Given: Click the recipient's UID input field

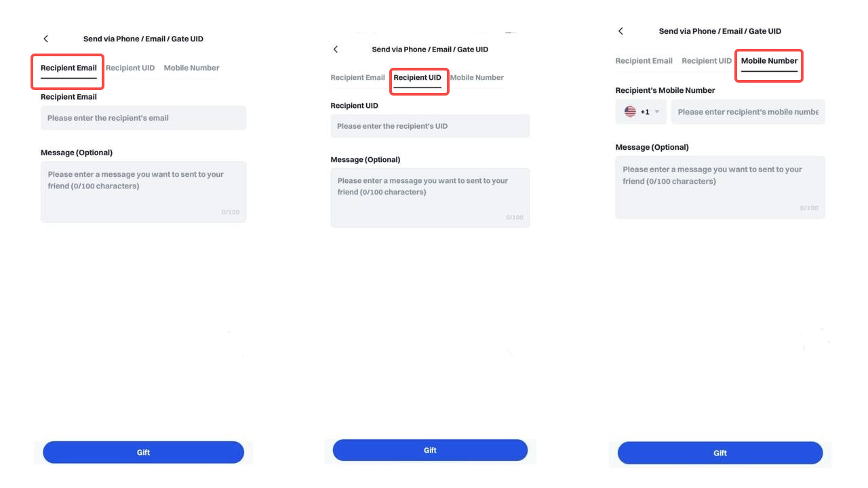Looking at the screenshot, I should click(x=430, y=126).
